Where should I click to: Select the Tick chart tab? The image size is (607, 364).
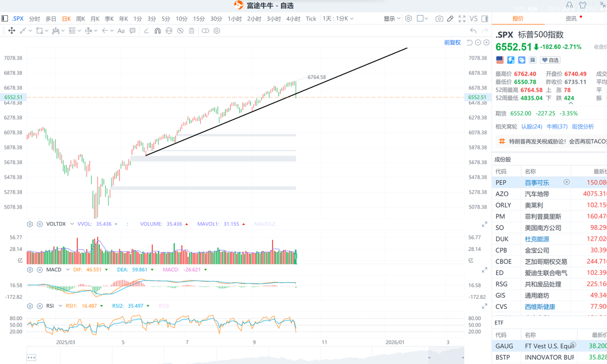point(311,19)
